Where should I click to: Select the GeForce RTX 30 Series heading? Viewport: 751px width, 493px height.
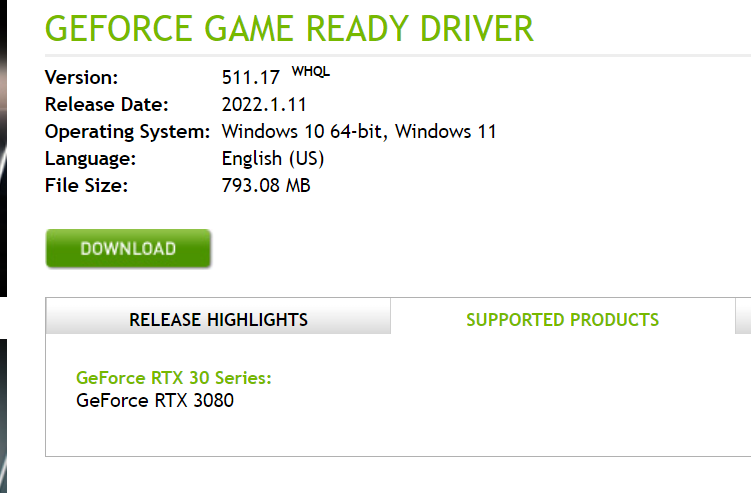pos(174,378)
